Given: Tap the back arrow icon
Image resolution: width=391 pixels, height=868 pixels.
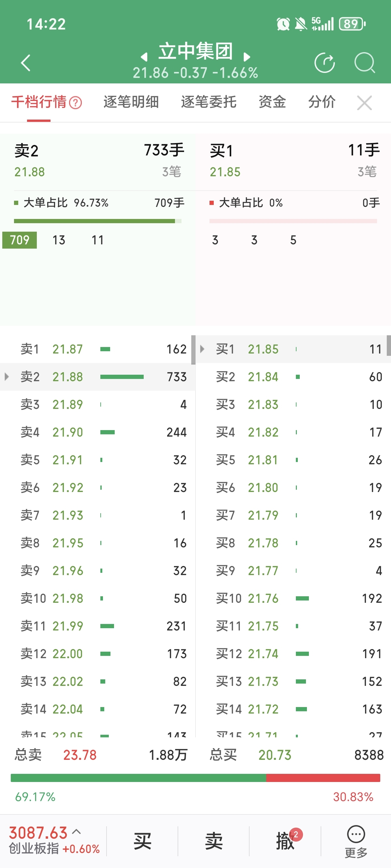Looking at the screenshot, I should tap(26, 63).
